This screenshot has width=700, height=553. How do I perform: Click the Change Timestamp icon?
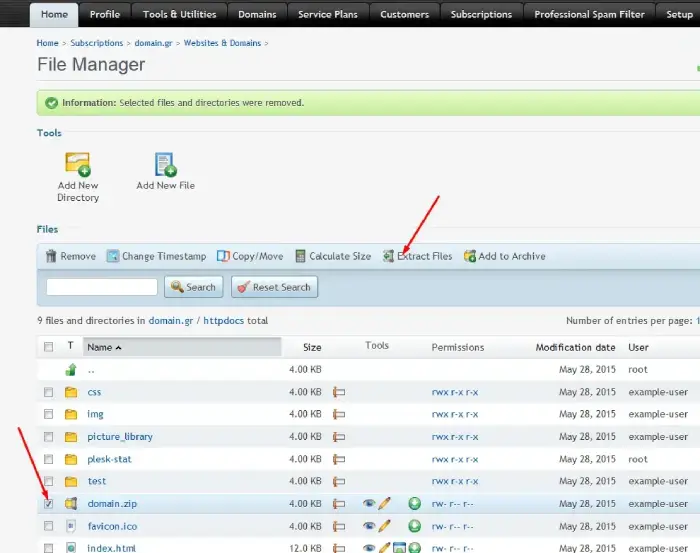pyautogui.click(x=113, y=256)
